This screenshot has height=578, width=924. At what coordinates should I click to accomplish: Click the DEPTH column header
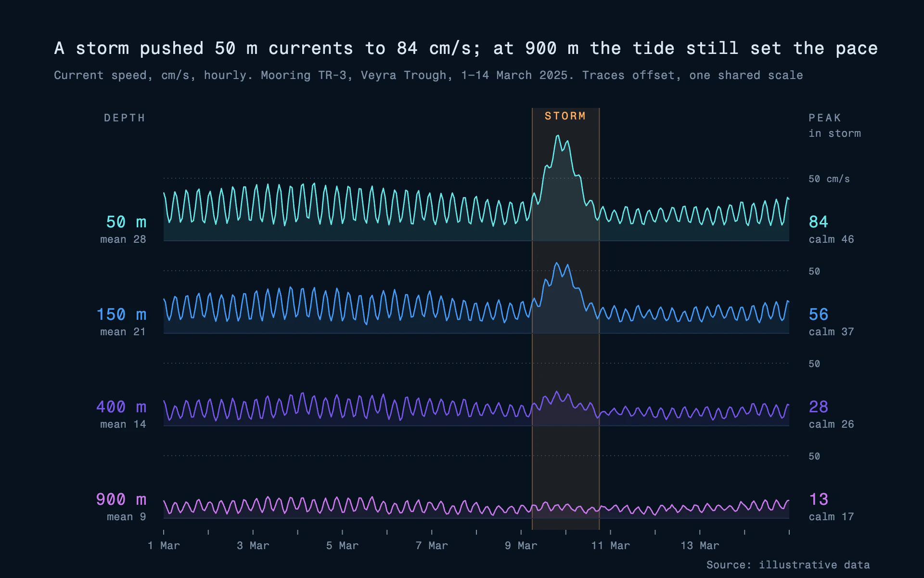pyautogui.click(x=125, y=118)
